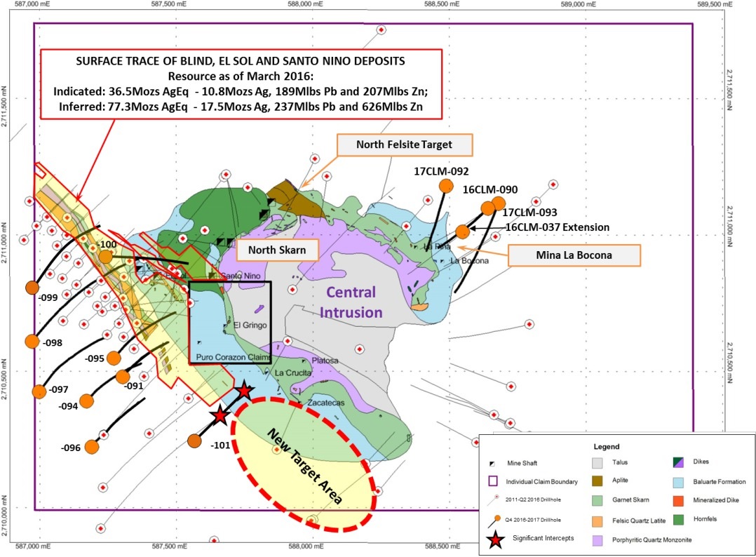Click the La Crucita label
The image size is (756, 557).
pyautogui.click(x=293, y=373)
